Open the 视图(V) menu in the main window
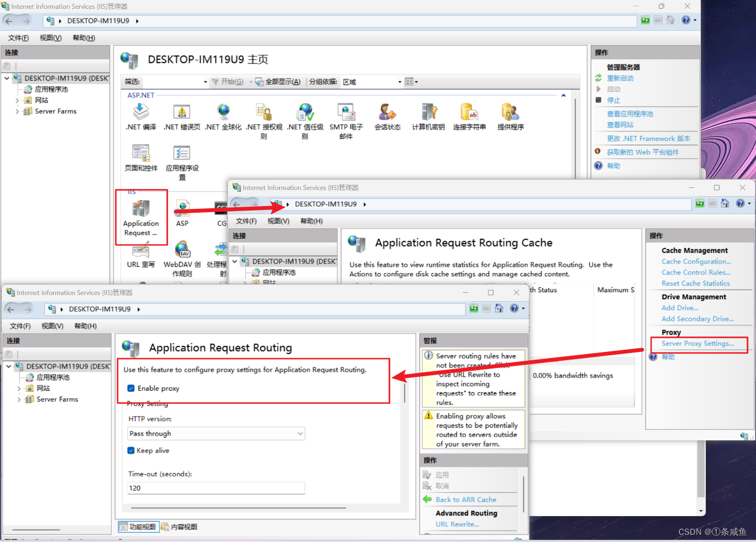The height and width of the screenshot is (542, 756). click(50, 38)
